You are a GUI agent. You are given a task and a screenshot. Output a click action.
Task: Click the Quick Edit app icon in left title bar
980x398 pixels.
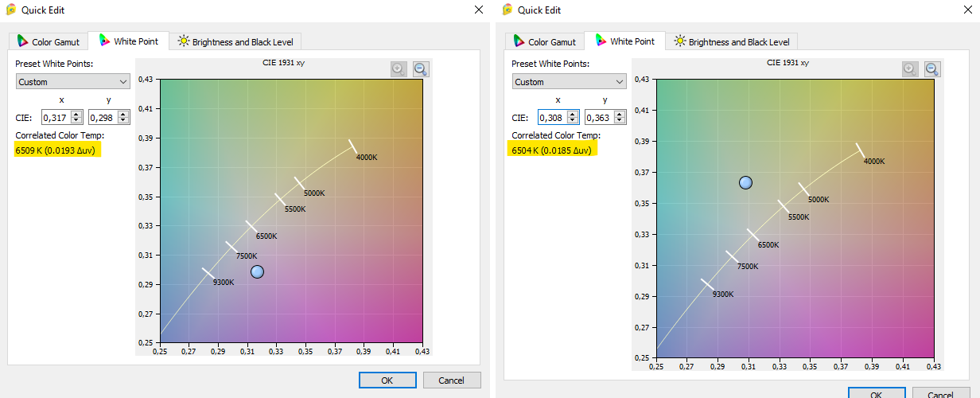point(10,10)
